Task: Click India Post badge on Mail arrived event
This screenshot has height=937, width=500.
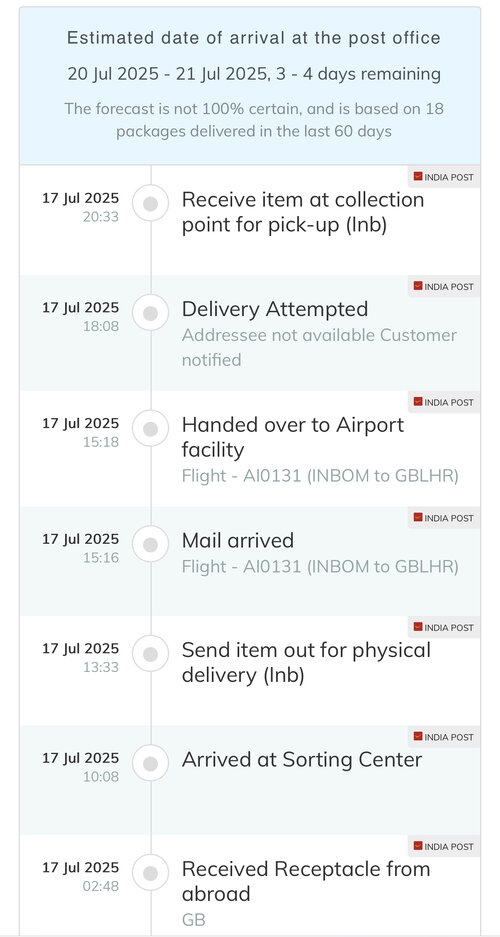Action: (444, 518)
